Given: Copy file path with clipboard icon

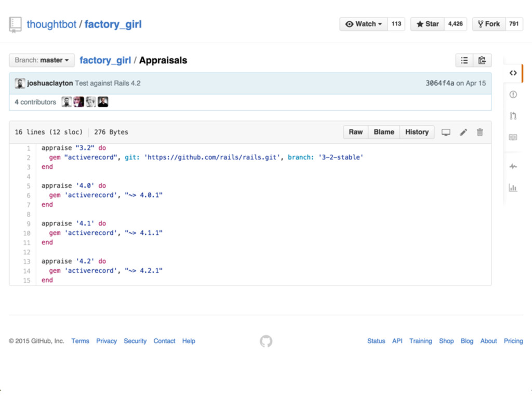Looking at the screenshot, I should (482, 60).
